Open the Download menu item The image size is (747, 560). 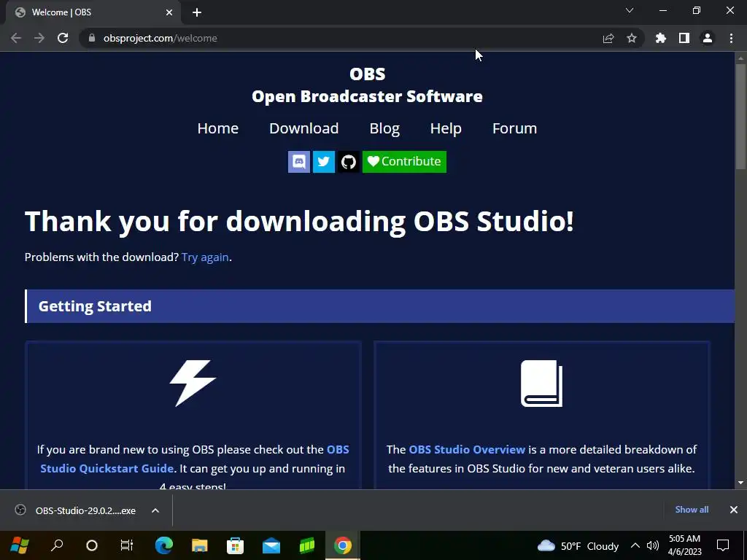304,128
